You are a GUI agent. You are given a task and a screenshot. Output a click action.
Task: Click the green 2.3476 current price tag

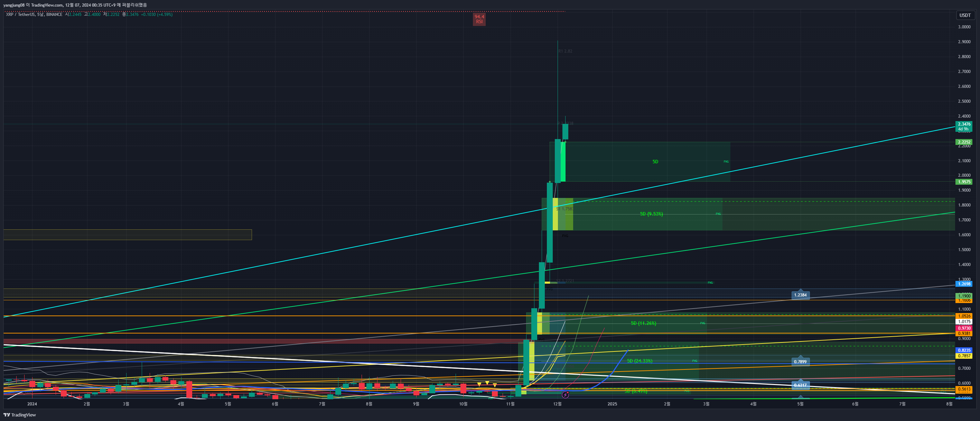tap(964, 124)
